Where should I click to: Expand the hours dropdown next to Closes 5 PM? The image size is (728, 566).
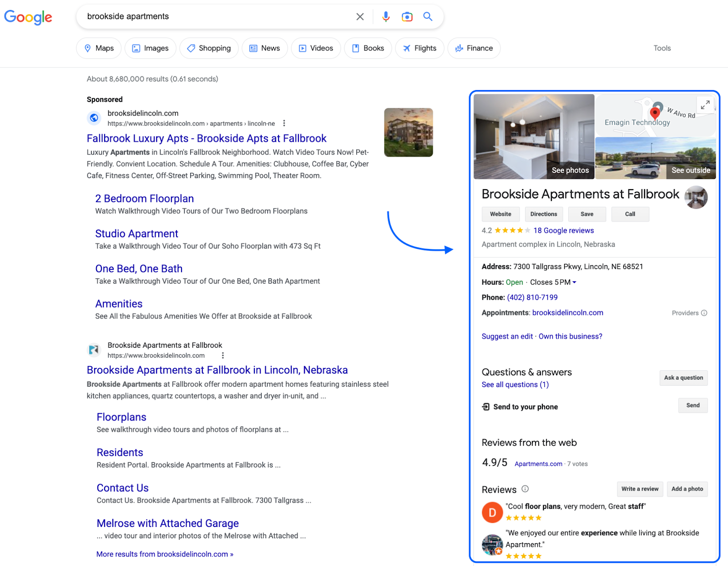(x=574, y=283)
